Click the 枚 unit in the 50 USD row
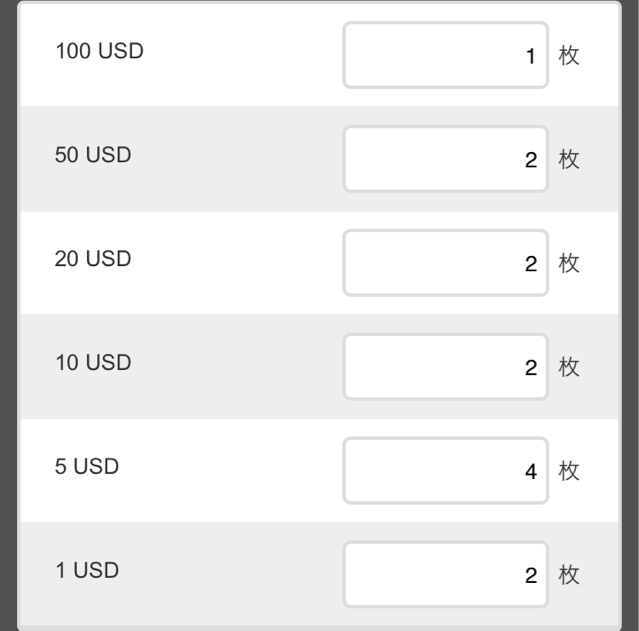639x631 pixels. 569,159
